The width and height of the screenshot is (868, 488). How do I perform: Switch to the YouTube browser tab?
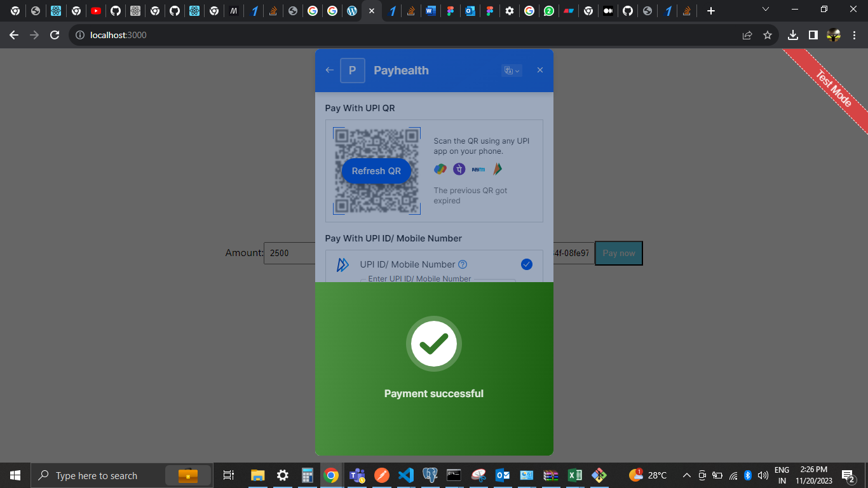click(x=95, y=11)
